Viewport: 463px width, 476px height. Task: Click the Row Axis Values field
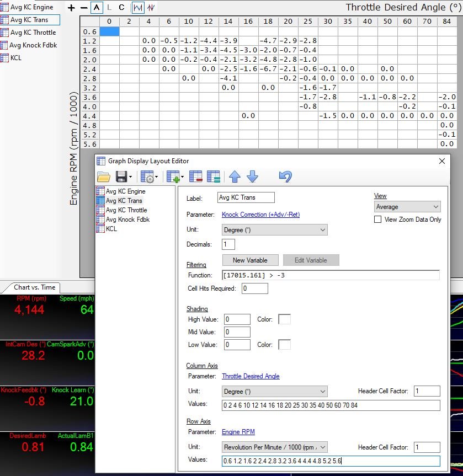click(331, 461)
